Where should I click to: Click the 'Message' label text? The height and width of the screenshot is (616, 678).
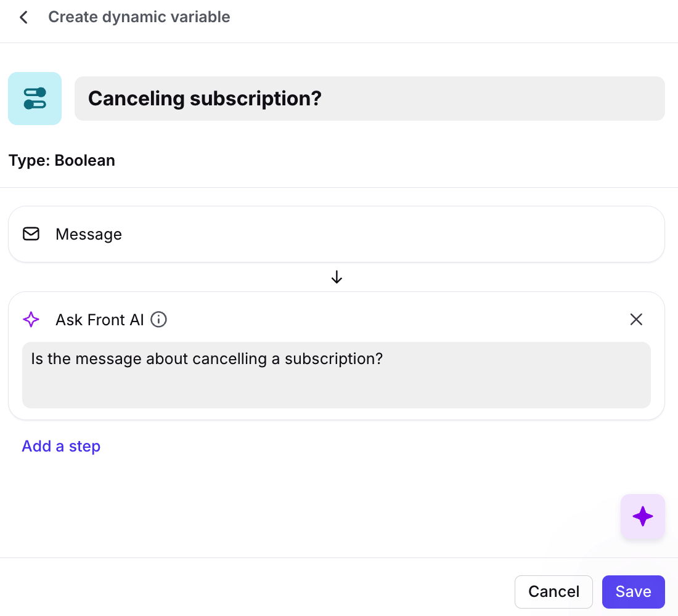89,234
